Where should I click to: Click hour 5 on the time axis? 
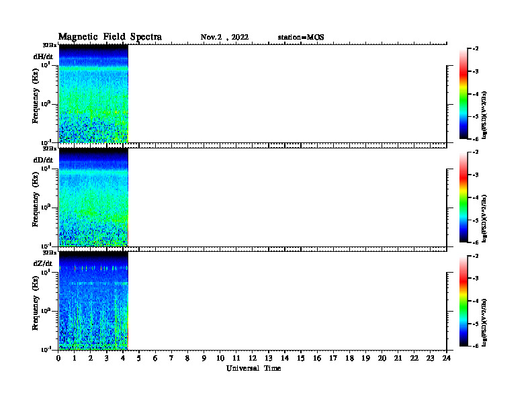click(x=139, y=358)
